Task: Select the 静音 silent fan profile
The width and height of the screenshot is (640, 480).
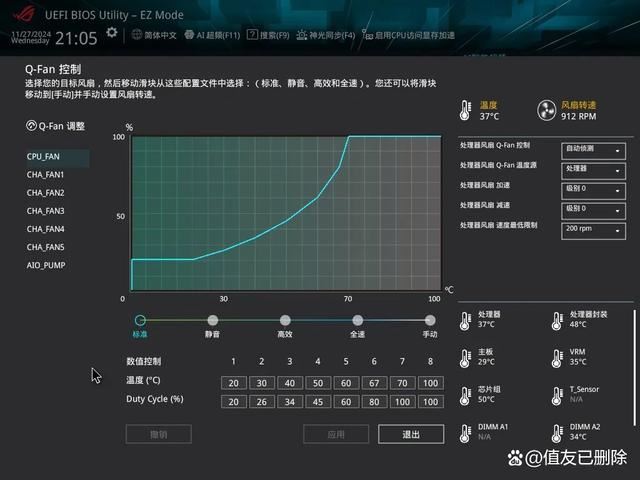Action: (x=213, y=320)
